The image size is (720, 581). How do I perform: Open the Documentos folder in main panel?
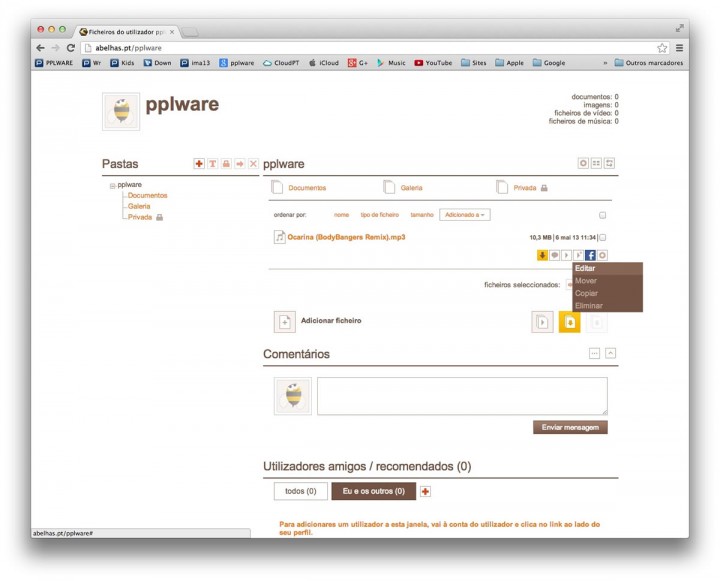tap(307, 188)
